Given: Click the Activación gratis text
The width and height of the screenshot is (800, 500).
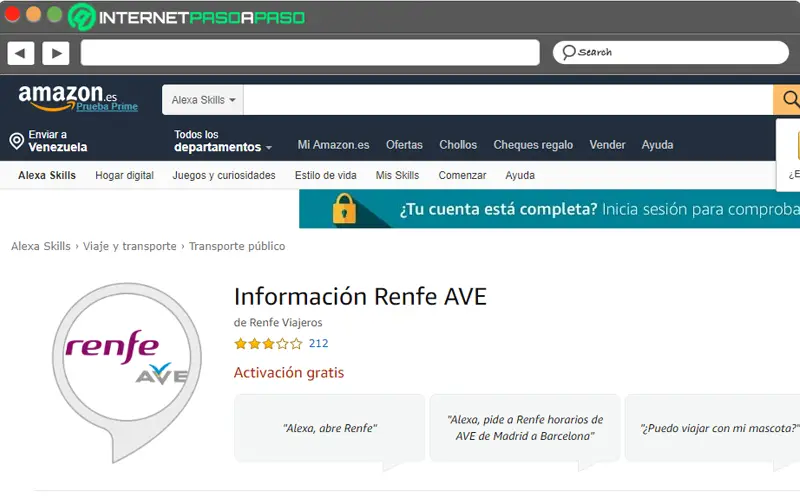Looking at the screenshot, I should [289, 372].
